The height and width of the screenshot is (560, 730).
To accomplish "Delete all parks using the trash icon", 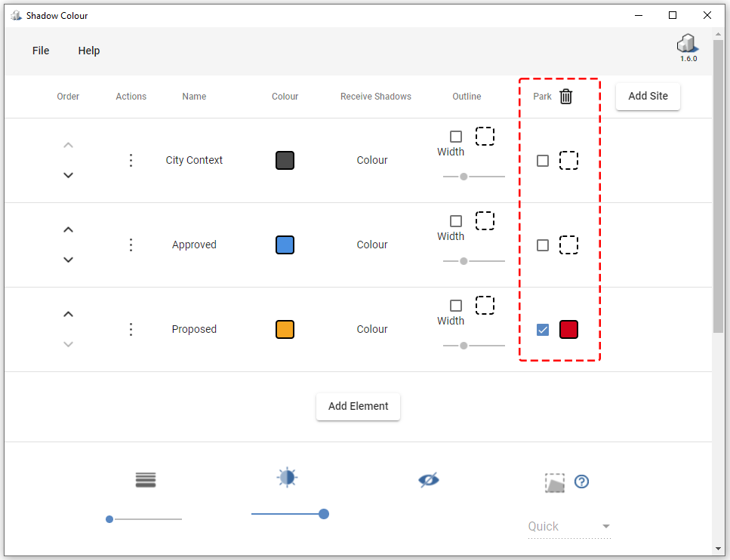I will 565,97.
